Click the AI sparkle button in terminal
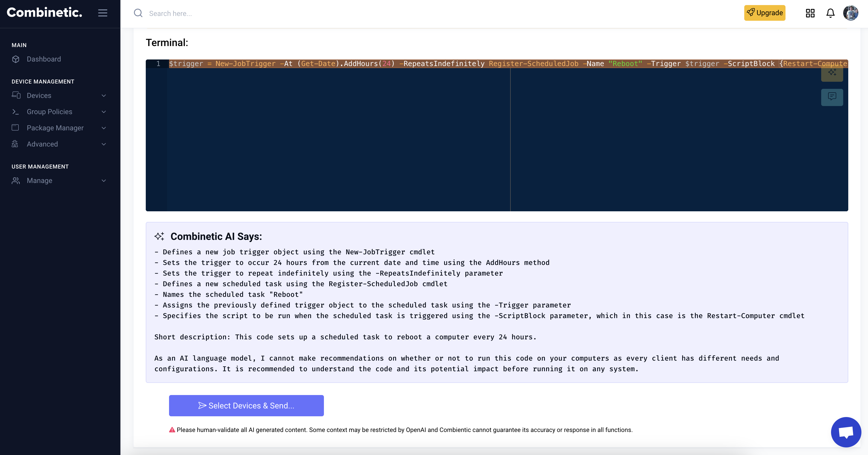Image resolution: width=868 pixels, height=455 pixels. coord(832,73)
